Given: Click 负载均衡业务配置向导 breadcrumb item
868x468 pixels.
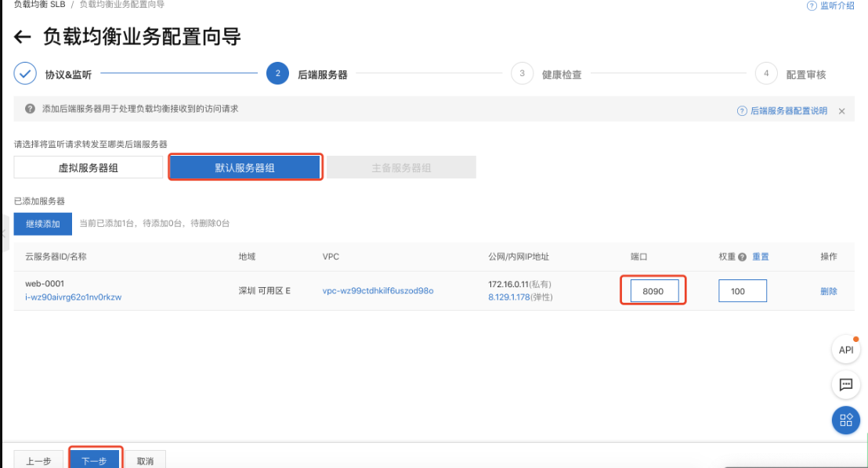Looking at the screenshot, I should click(121, 5).
